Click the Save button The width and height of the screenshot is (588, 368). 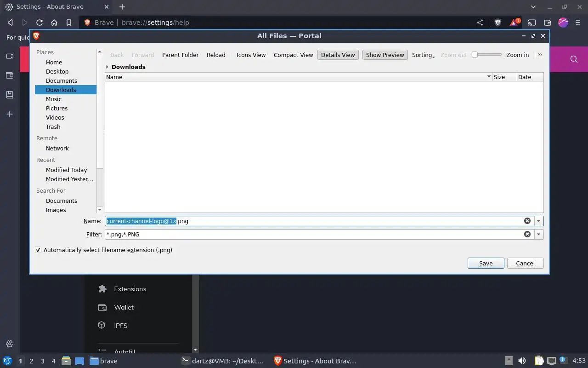tap(486, 263)
